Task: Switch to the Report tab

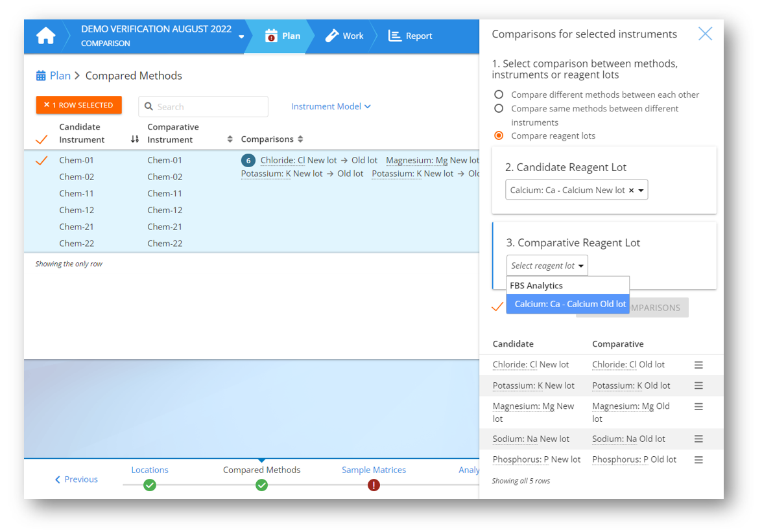Action: pyautogui.click(x=410, y=36)
